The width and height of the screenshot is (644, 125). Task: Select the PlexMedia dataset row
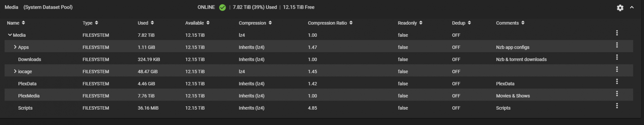tap(319, 96)
